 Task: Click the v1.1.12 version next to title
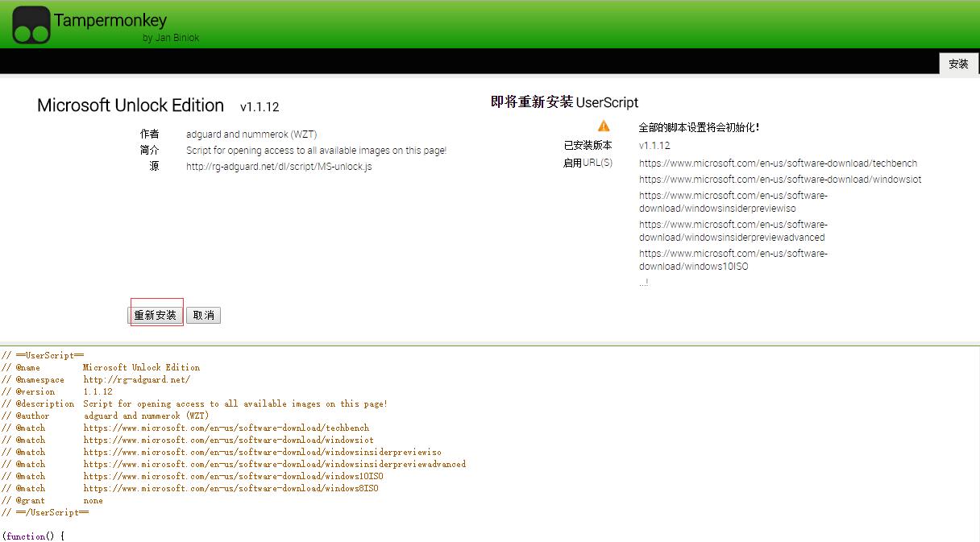(260, 107)
